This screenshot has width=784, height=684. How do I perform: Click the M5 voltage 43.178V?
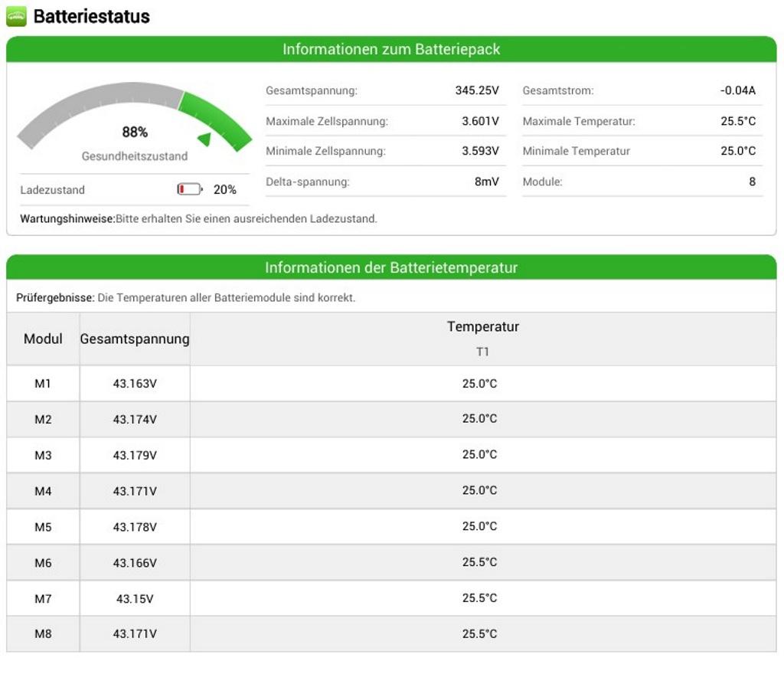coord(135,527)
